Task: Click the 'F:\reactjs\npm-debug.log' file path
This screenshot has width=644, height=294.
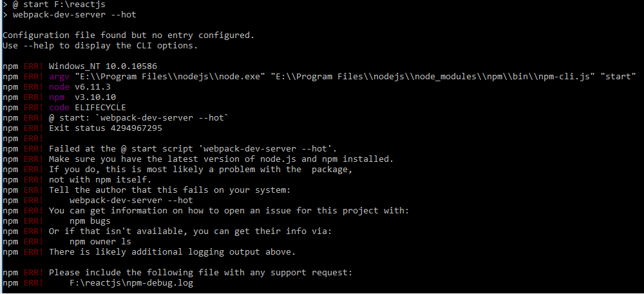Action: (131, 283)
